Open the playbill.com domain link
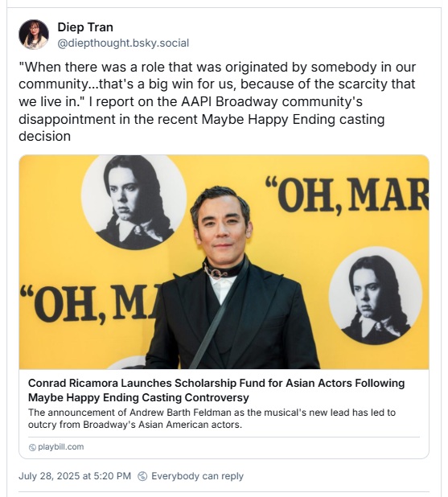 [61, 447]
